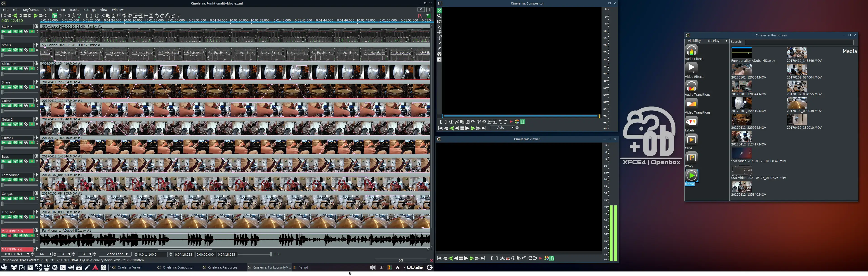Select the I-beam cut and paste mode
Image resolution: width=868 pixels, height=276 pixels.
coord(60,16)
